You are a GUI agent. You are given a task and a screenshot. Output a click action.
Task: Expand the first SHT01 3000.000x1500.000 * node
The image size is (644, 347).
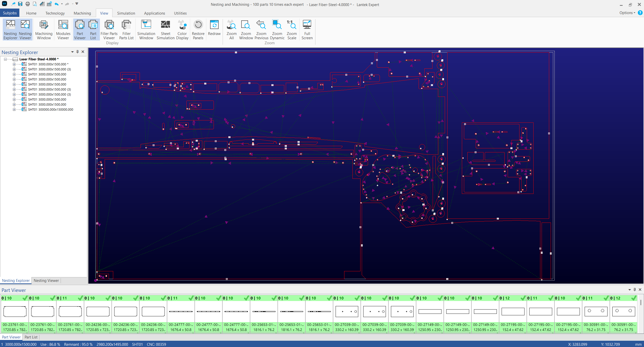[x=14, y=64]
